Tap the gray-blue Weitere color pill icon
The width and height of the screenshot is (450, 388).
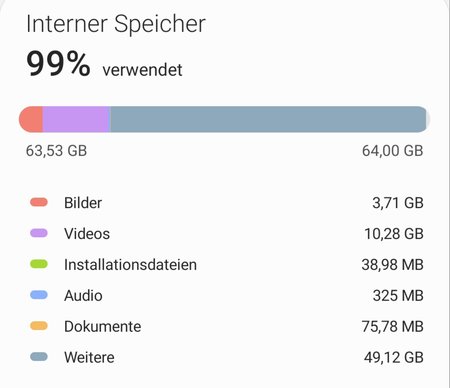(x=39, y=357)
